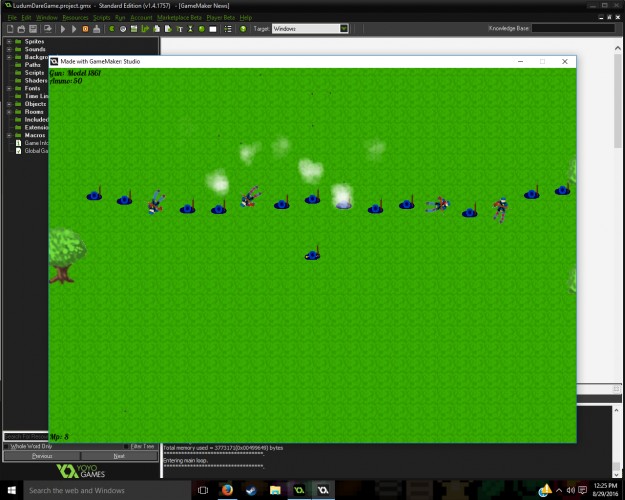Select the Time Lines folder

coord(36,96)
